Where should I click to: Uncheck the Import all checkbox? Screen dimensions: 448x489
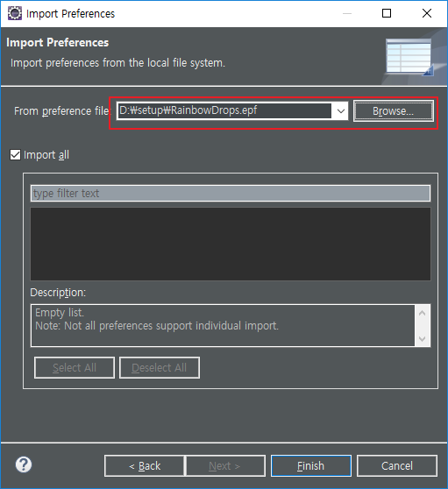15,155
